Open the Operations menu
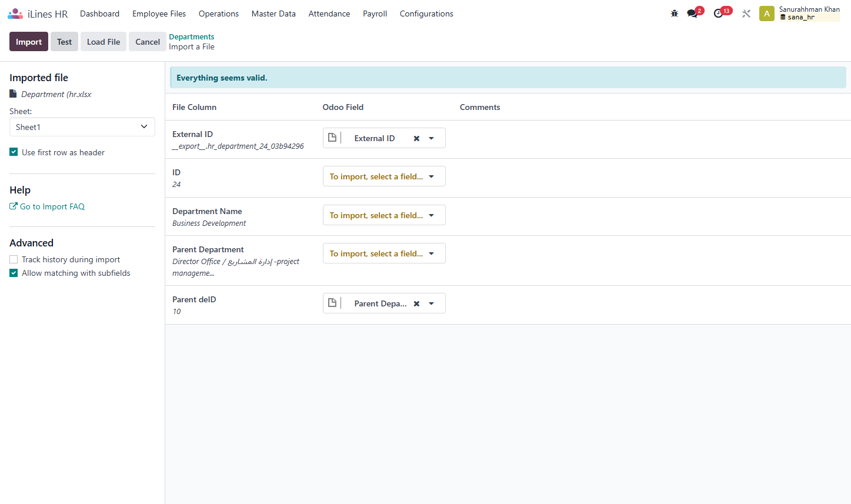Screen dimensions: 851x504 [x=219, y=14]
